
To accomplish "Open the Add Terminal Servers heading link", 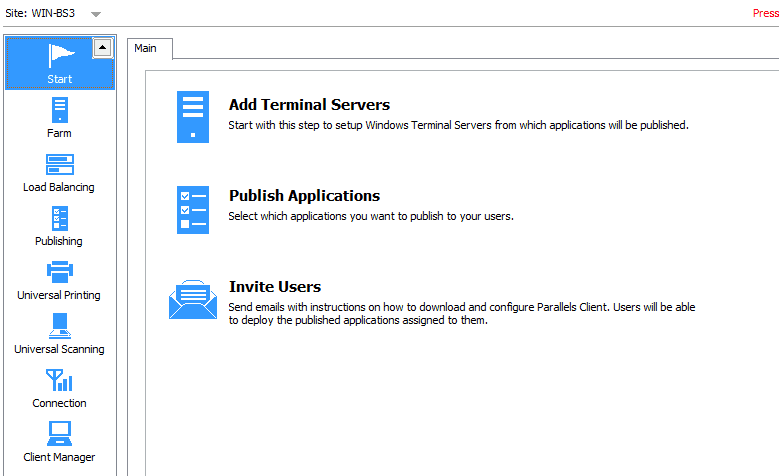I will click(309, 105).
